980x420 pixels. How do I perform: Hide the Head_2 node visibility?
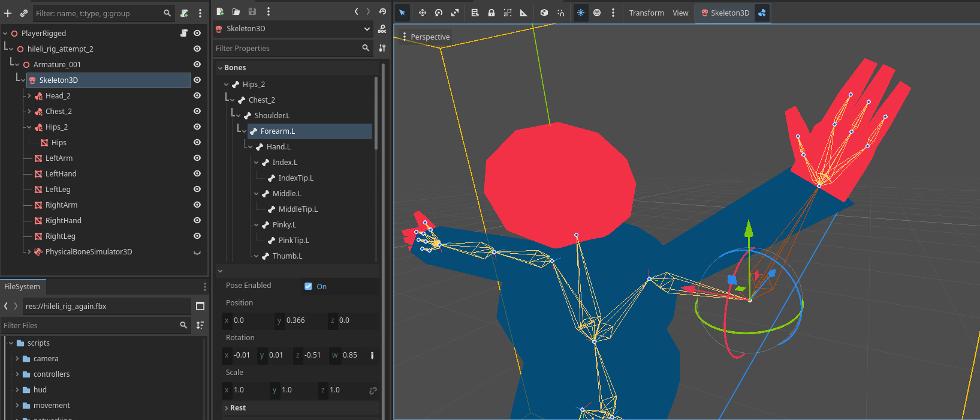197,95
